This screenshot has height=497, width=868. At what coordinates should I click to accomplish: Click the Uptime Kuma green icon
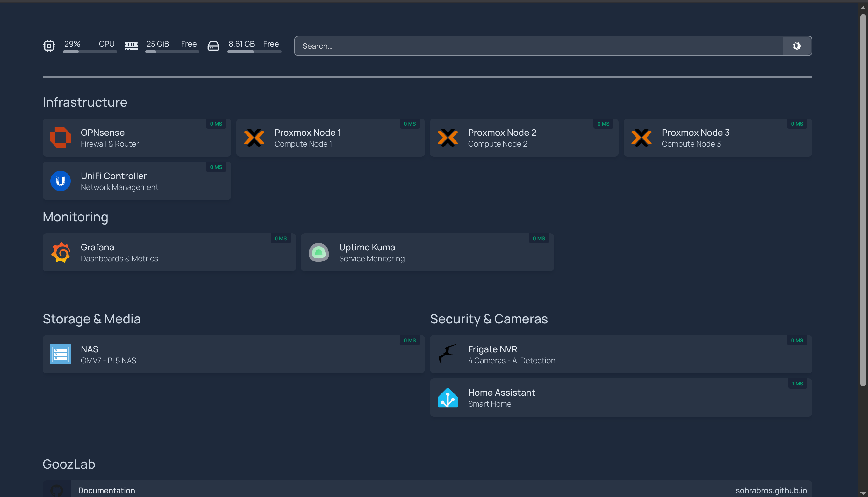click(x=319, y=252)
